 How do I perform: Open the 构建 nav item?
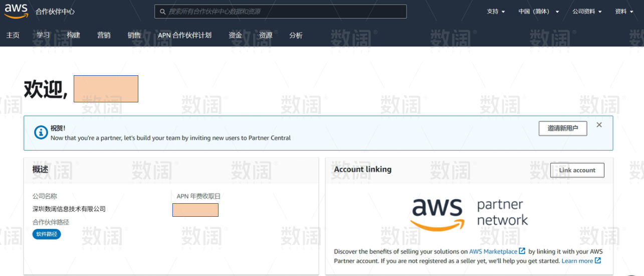click(x=74, y=35)
